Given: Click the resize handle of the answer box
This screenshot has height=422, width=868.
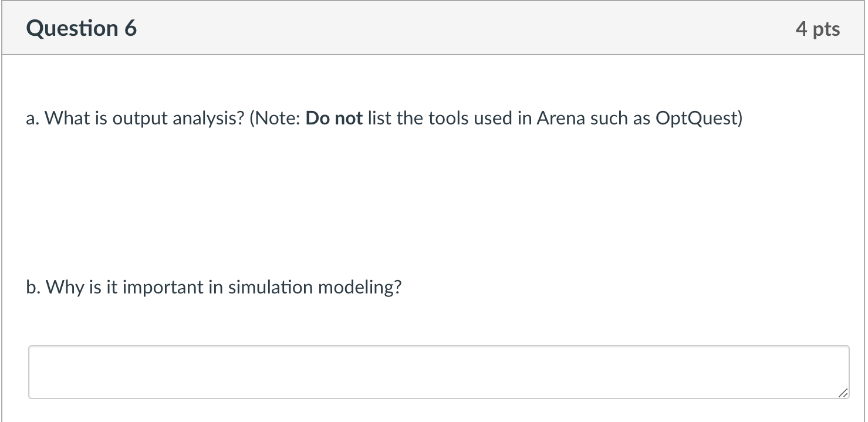Looking at the screenshot, I should (843, 394).
